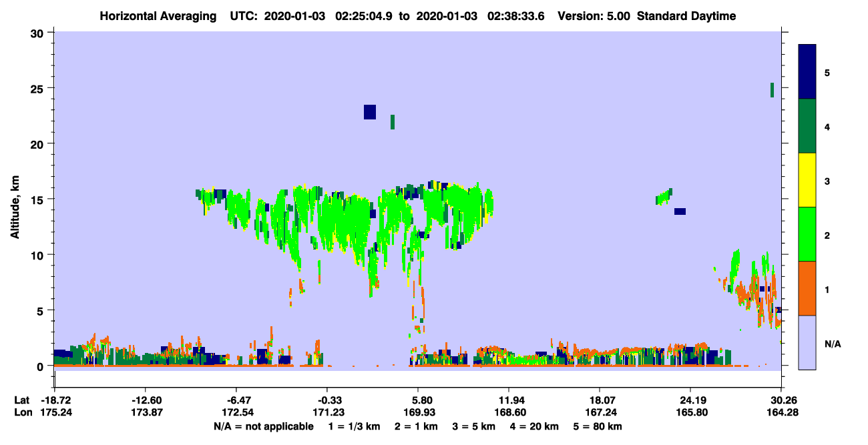Click the longitude value 175.24

tap(55, 413)
